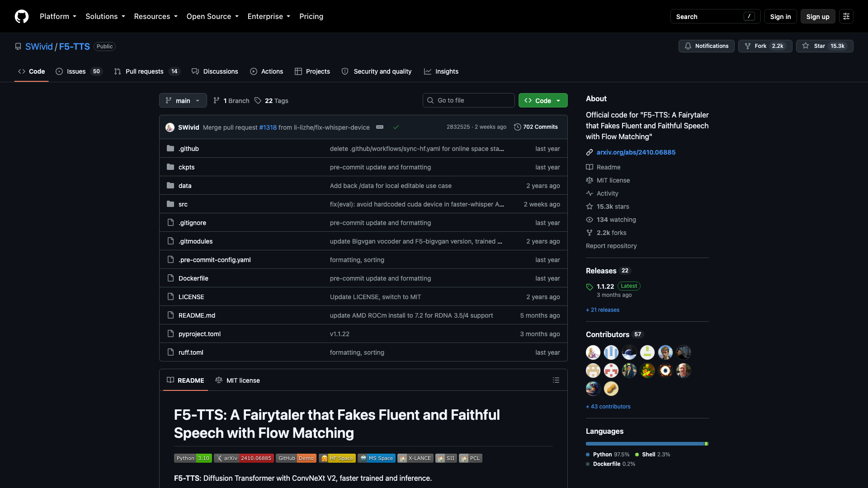Open the README.md file row
Viewport: 868px width, 488px height.
click(363, 315)
